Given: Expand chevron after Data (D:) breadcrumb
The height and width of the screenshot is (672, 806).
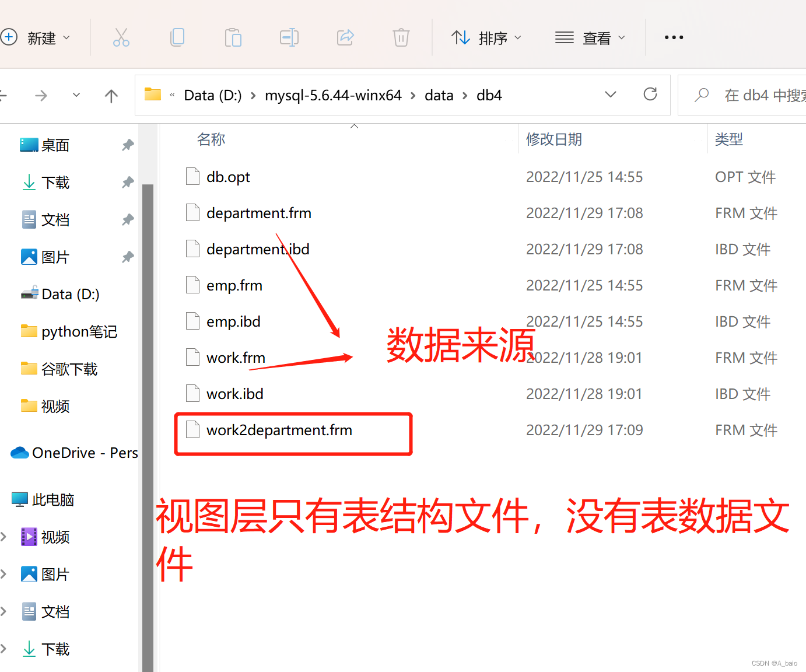Looking at the screenshot, I should click(x=253, y=96).
